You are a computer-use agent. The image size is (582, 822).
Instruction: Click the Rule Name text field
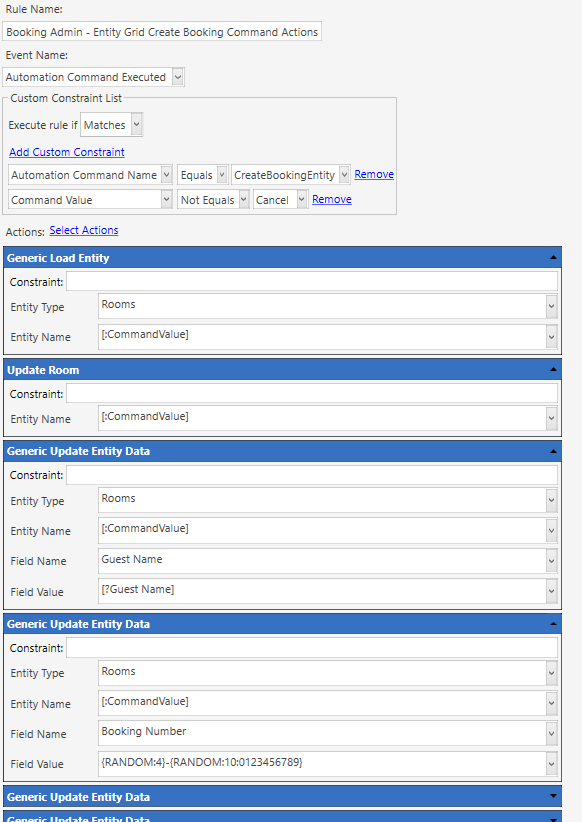coord(162,32)
